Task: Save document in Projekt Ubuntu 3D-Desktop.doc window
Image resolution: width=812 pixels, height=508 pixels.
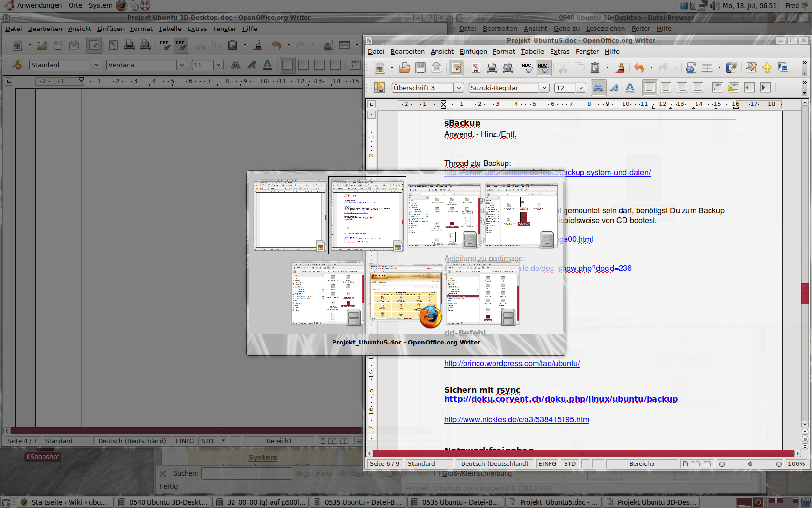Action: click(58, 45)
